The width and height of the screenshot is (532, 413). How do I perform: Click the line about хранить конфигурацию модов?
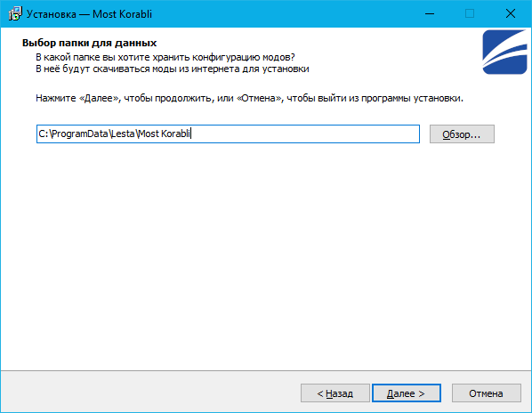point(165,57)
